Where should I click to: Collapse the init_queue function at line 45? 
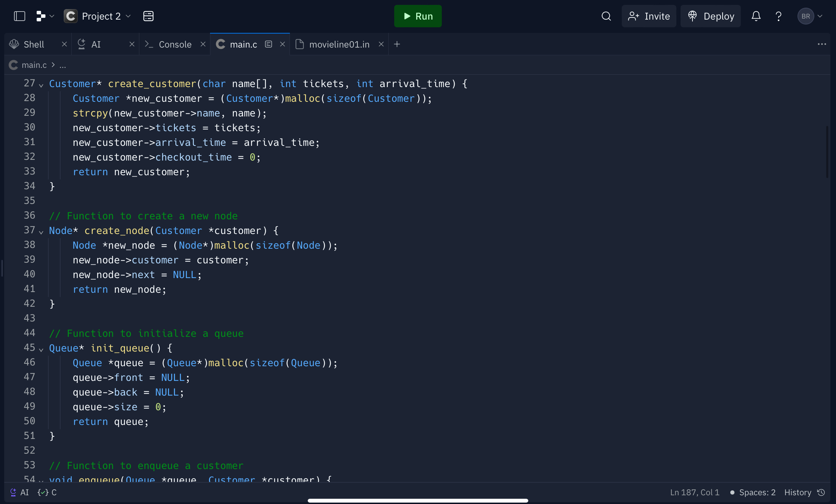[41, 350]
